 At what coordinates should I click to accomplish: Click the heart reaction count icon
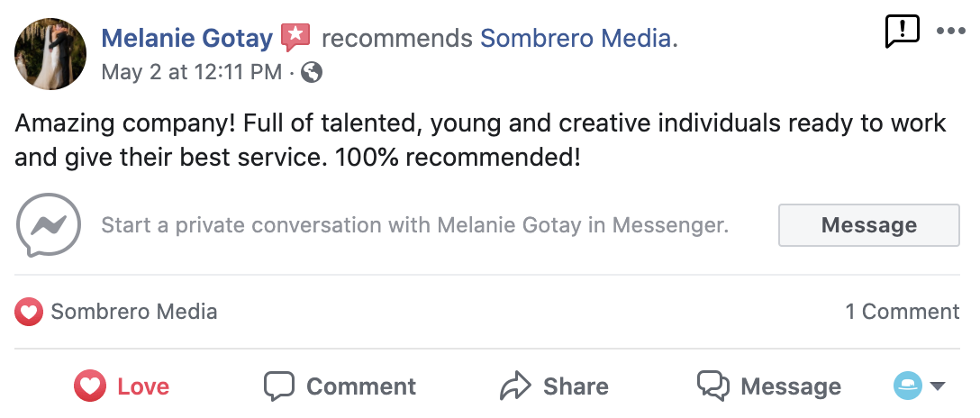coord(29,313)
